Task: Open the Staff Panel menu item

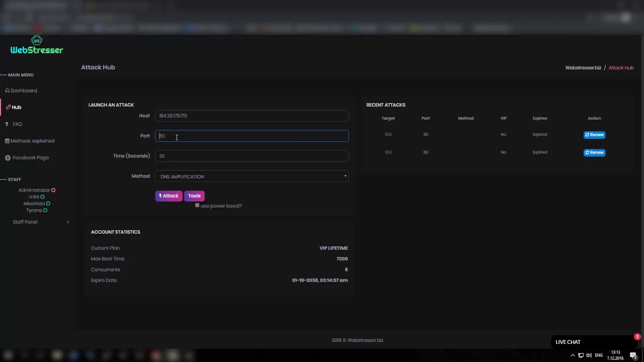Action: 25,222
